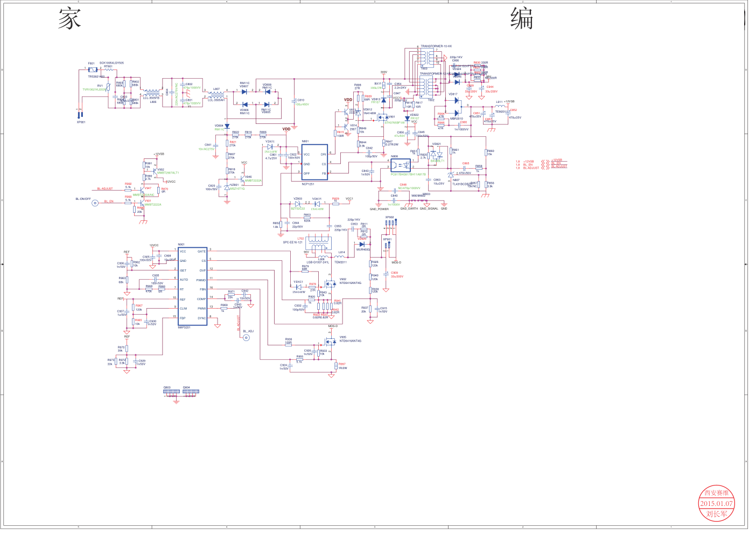756x535 pixels.
Task: Select the VD923 1N4148W diode
Action: (298, 287)
